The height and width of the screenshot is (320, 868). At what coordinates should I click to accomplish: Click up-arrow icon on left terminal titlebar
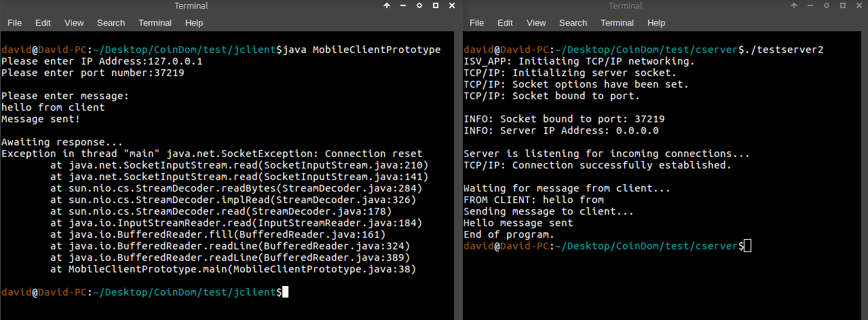387,5
